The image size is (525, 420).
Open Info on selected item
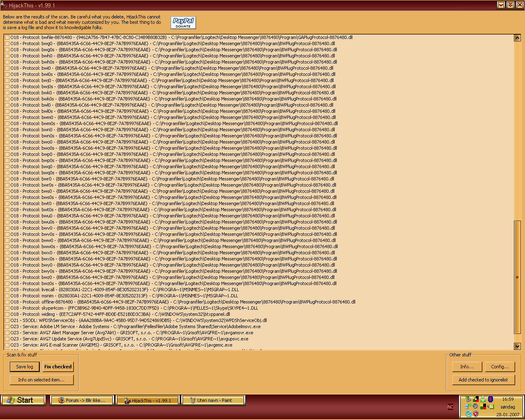[41, 380]
